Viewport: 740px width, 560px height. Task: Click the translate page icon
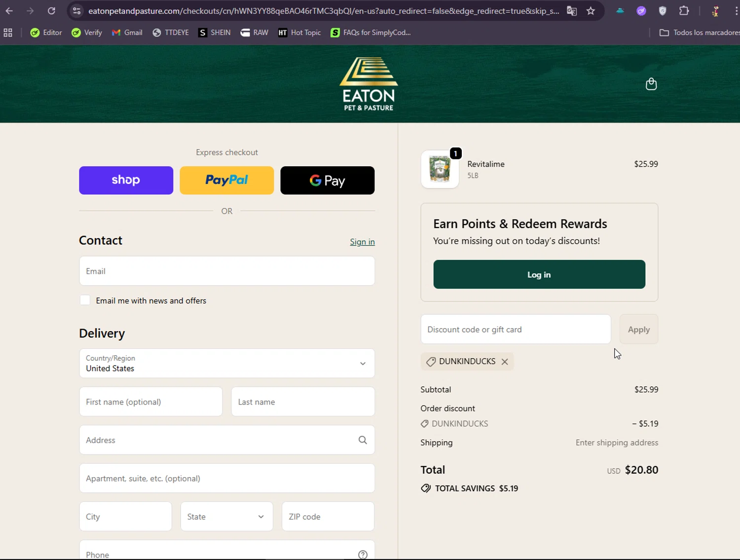(572, 11)
